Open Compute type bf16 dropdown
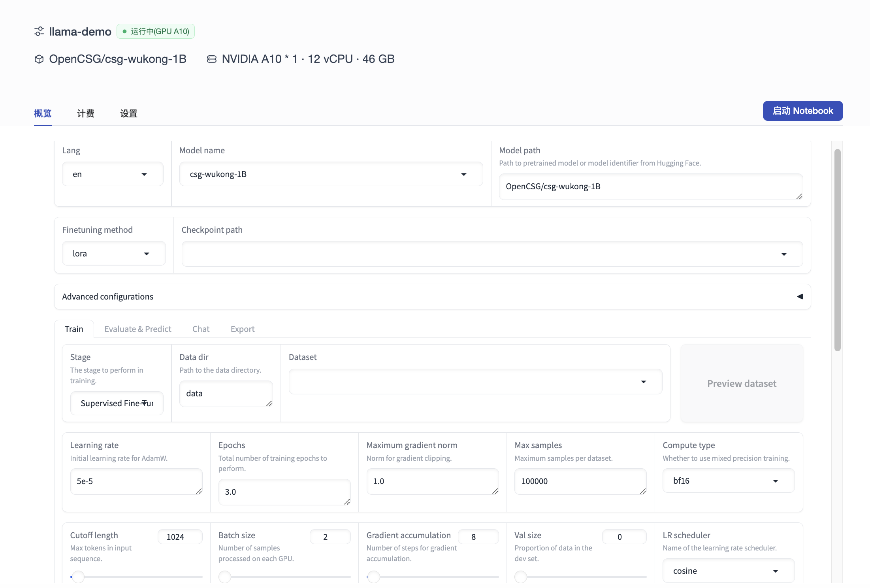 click(728, 481)
